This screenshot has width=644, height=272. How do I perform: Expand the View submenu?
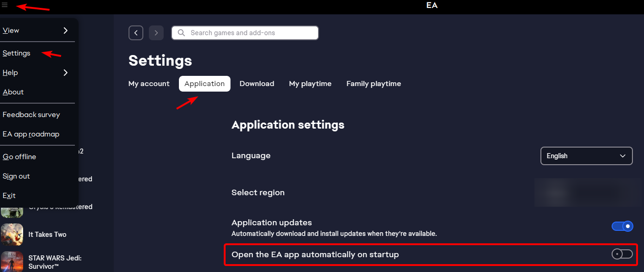(36, 31)
